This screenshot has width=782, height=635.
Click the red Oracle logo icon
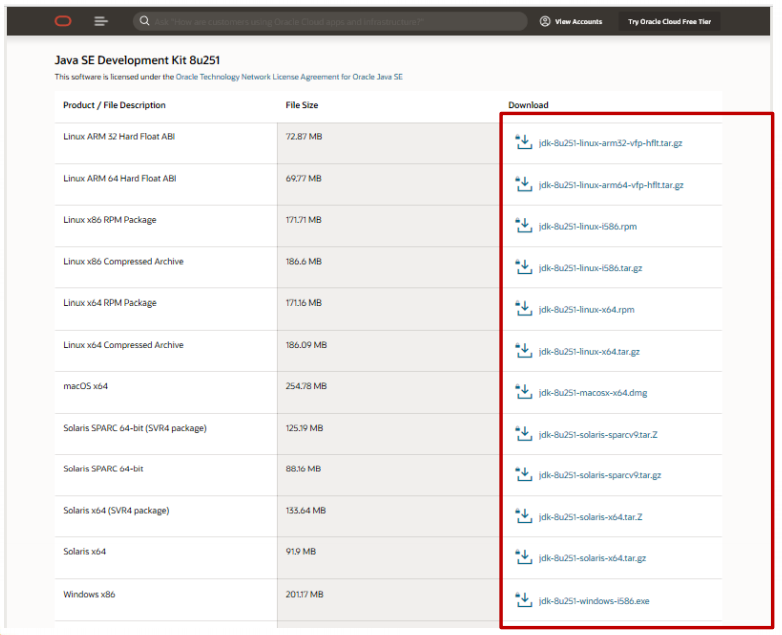pyautogui.click(x=63, y=21)
